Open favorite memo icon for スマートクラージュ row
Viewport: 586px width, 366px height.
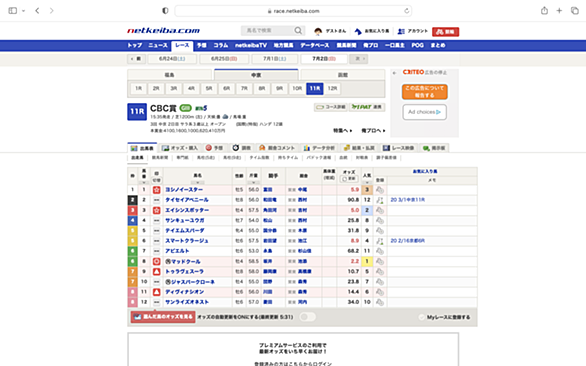click(x=380, y=241)
